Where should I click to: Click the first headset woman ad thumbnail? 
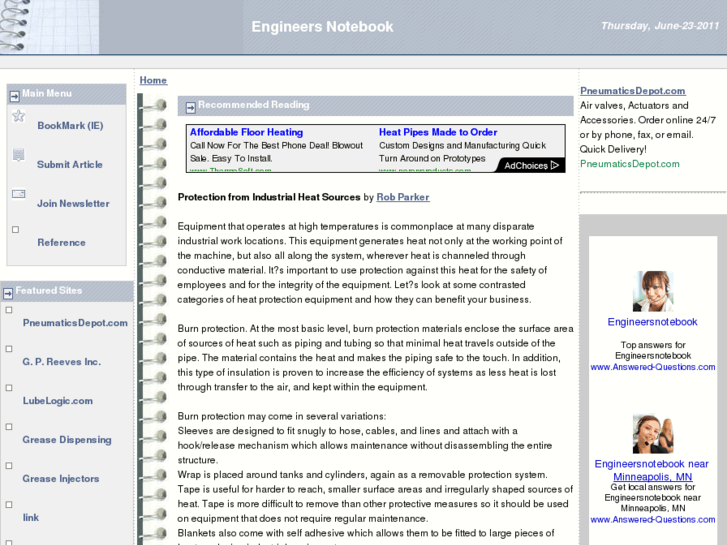(653, 291)
